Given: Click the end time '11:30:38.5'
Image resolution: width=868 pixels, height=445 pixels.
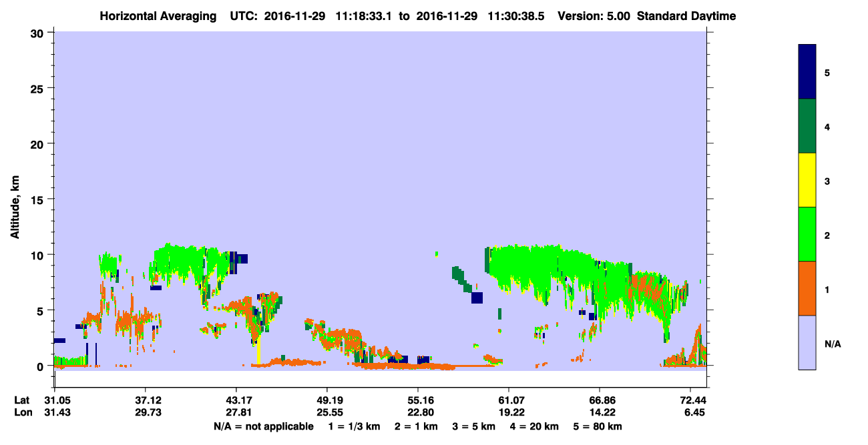Looking at the screenshot, I should point(515,16).
